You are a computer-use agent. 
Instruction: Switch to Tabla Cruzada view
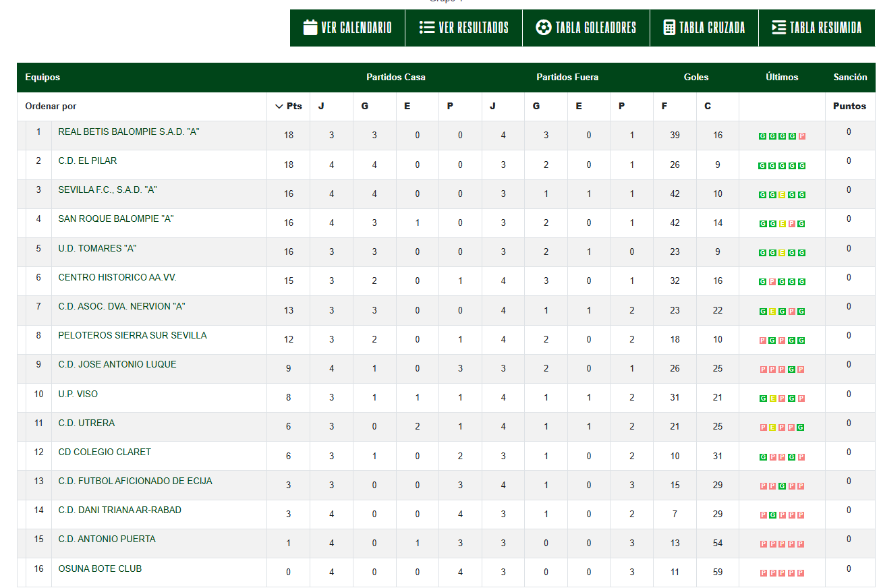[704, 28]
